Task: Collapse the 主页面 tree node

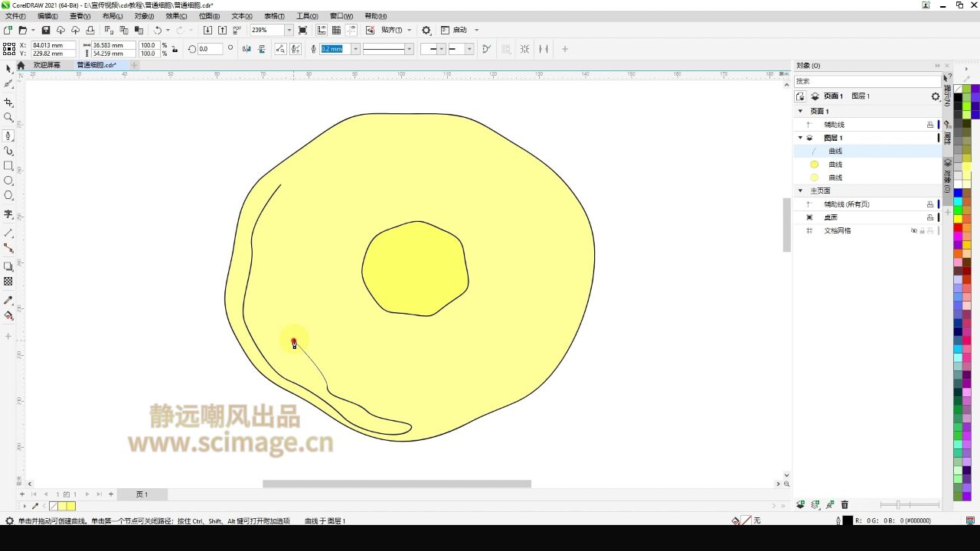Action: (800, 191)
